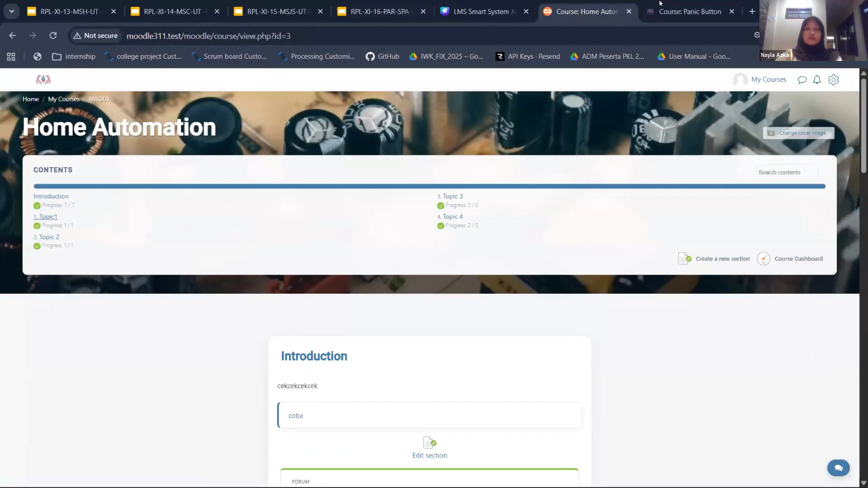868x488 pixels.
Task: Open the messaging speech bubble icon
Action: click(802, 80)
